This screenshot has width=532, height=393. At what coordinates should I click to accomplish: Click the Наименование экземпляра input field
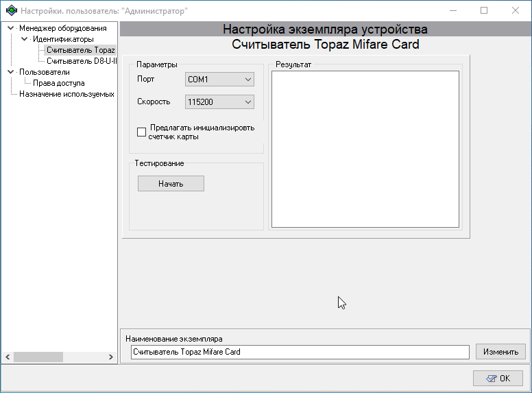tap(300, 352)
